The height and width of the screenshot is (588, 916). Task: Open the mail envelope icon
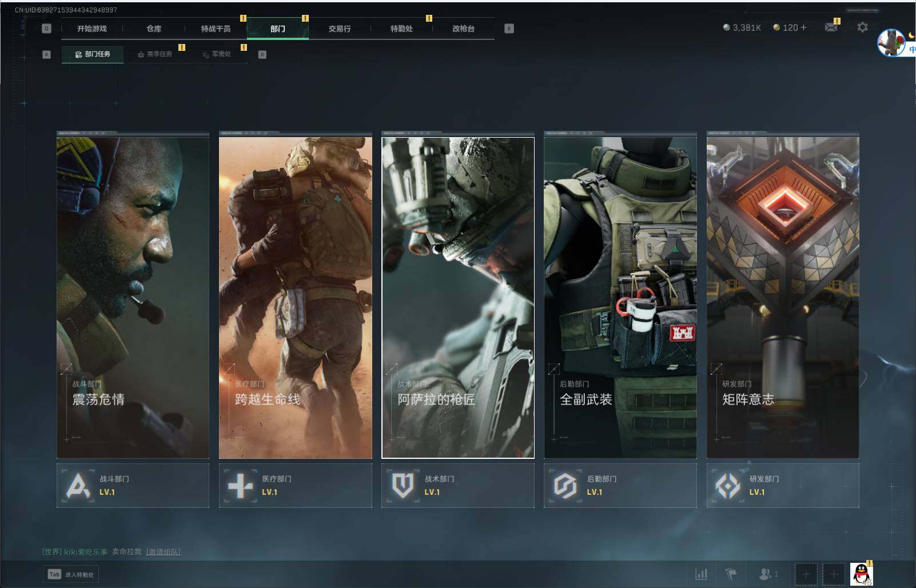point(831,27)
